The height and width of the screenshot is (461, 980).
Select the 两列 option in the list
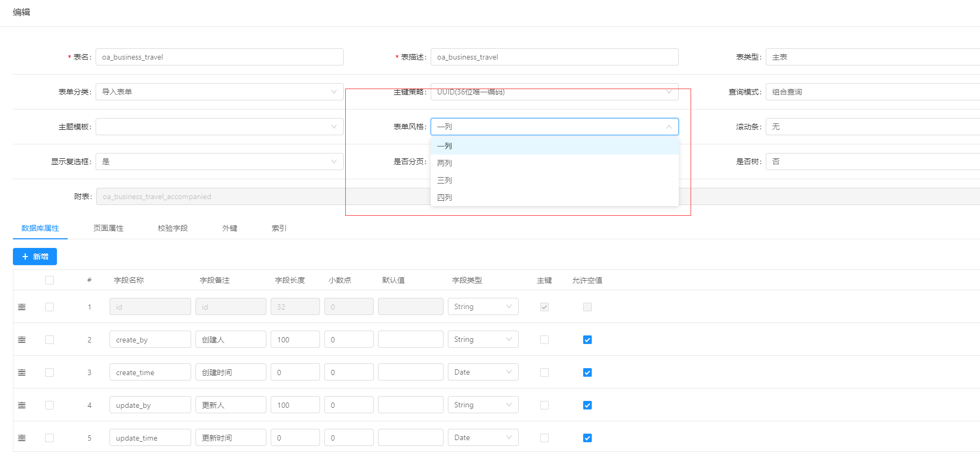tap(555, 163)
